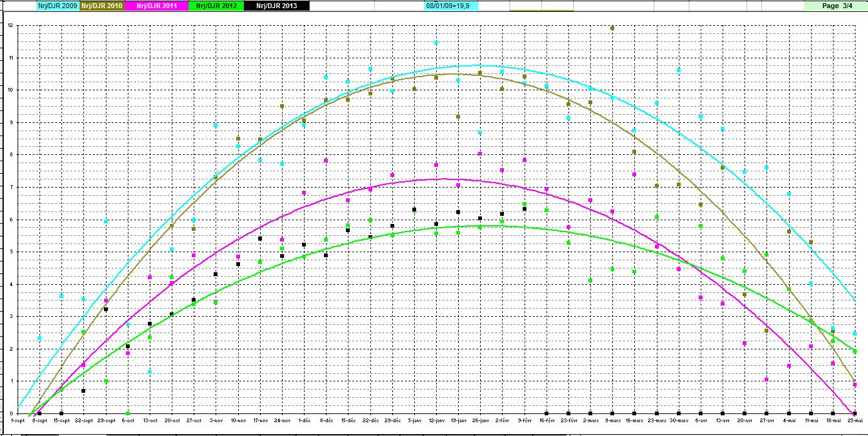Click the 10-nov date axis label

point(238,420)
